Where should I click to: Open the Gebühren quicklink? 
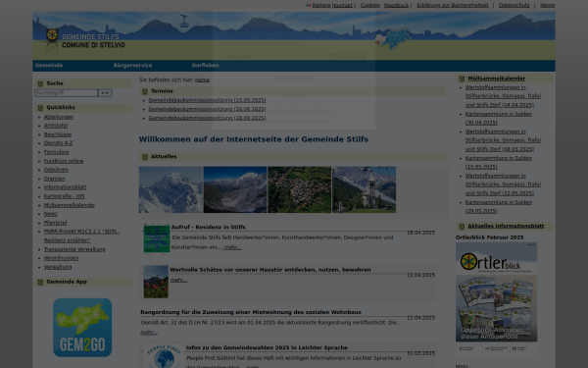coord(56,170)
